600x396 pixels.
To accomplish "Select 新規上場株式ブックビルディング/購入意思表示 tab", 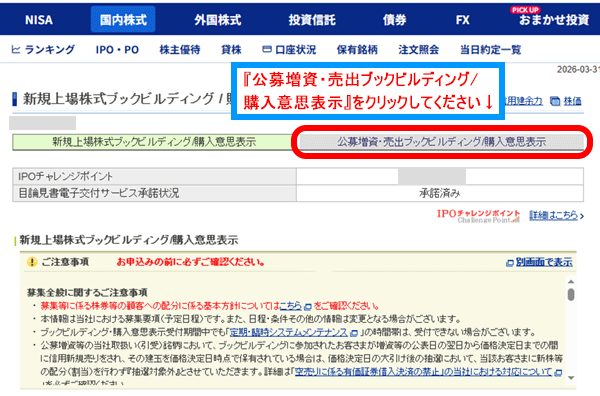I will 153,142.
